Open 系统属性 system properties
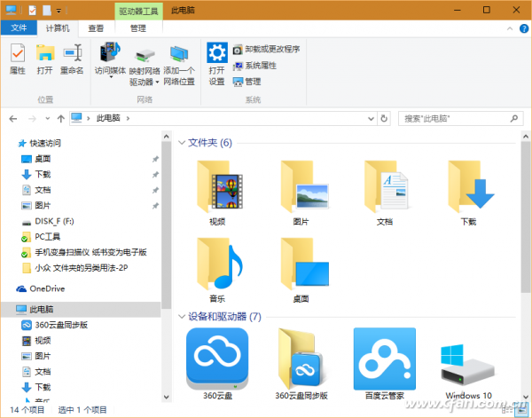This screenshot has width=532, height=418. [x=254, y=66]
